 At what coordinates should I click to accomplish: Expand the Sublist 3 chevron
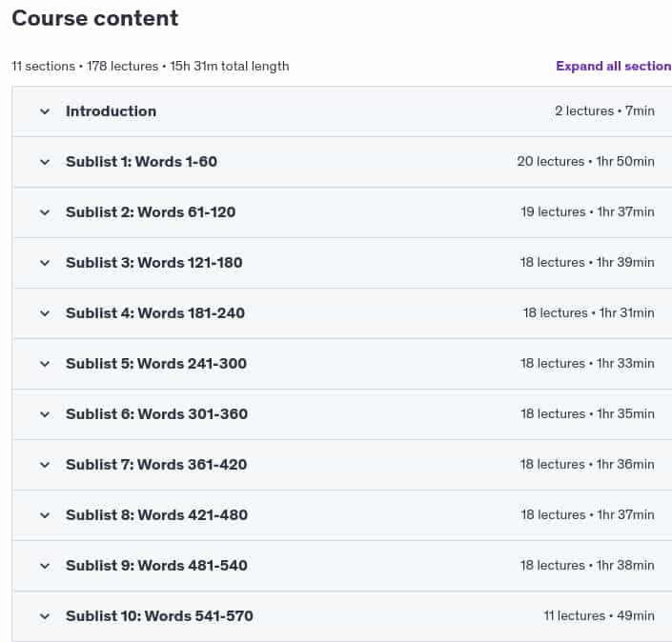(x=45, y=264)
